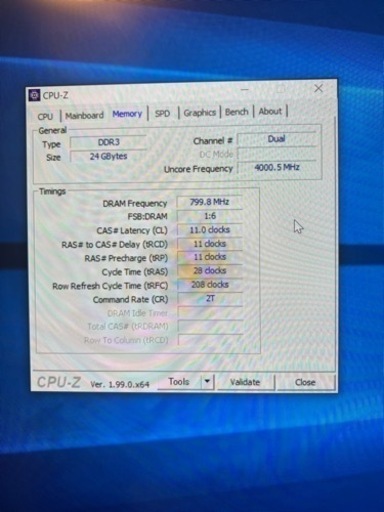Minimize the CPU-Z window
The width and height of the screenshot is (384, 512).
coord(245,90)
